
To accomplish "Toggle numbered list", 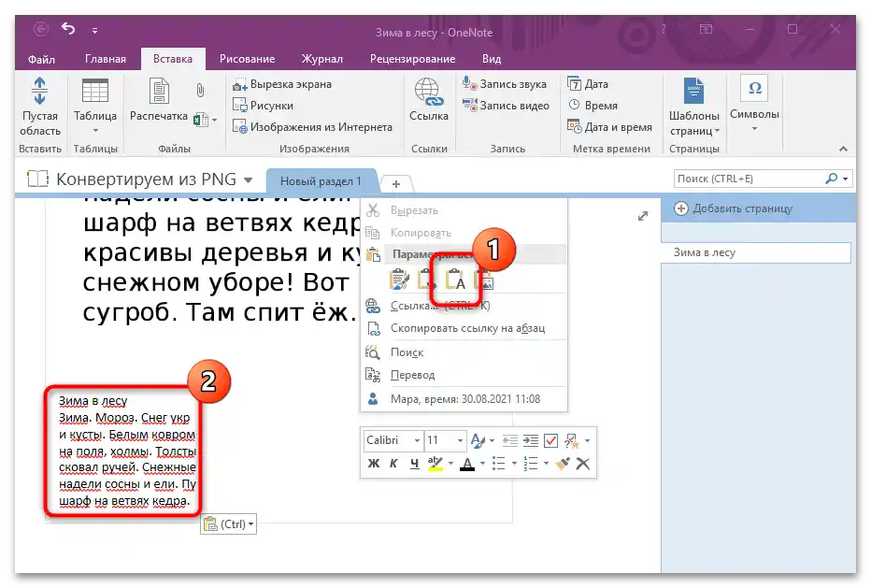I will tap(531, 464).
